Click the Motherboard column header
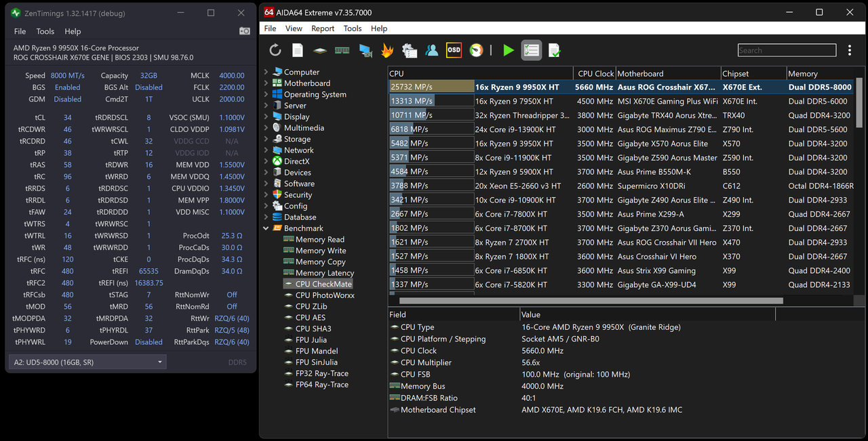 click(x=667, y=73)
